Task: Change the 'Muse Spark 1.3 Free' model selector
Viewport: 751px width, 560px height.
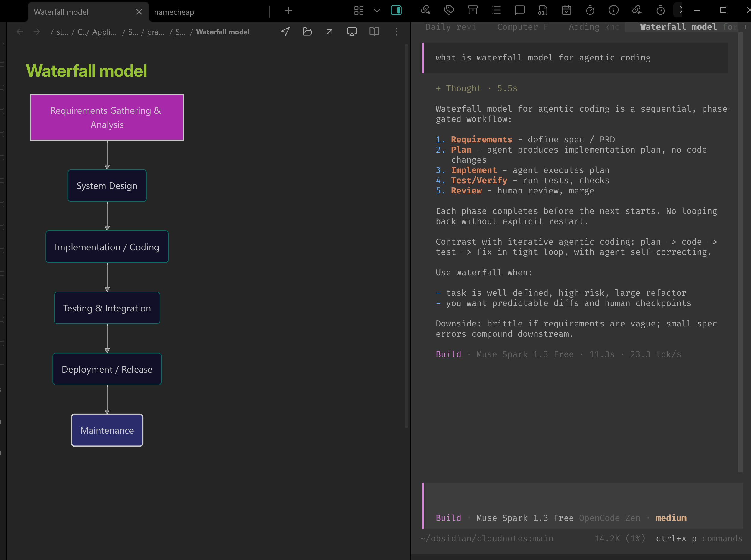Action: (x=525, y=518)
